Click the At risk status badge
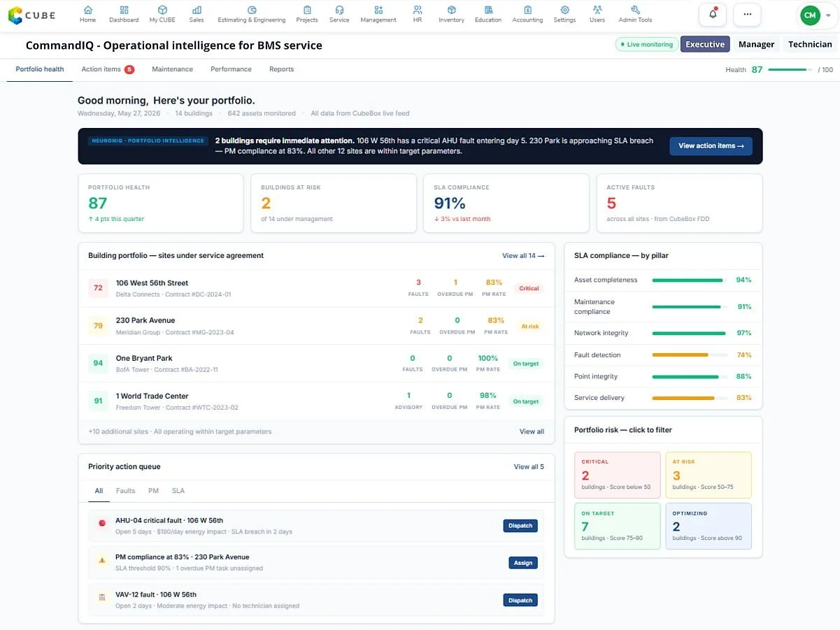 [x=529, y=326]
